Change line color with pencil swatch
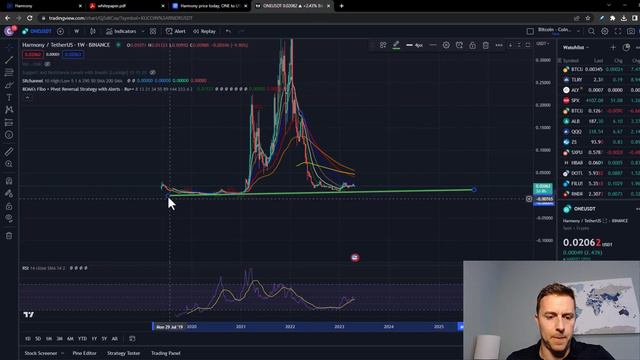 point(396,45)
